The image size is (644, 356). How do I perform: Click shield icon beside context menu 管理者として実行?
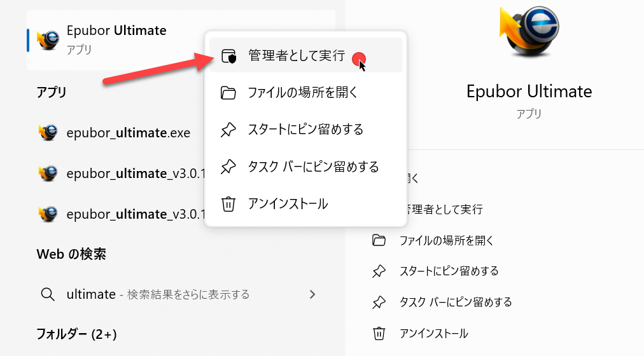(228, 56)
